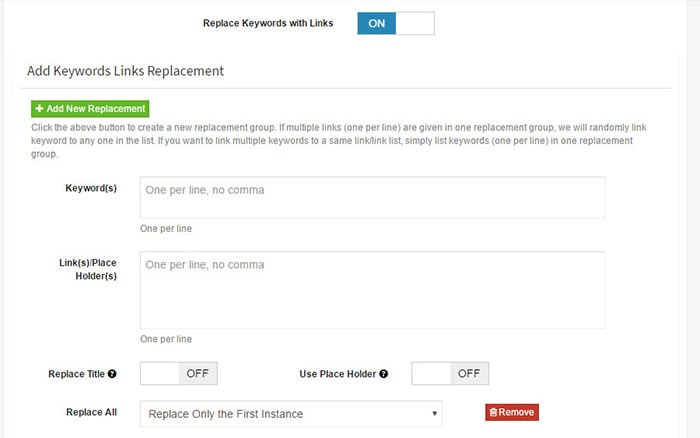Click the Use Place Holder label text

[x=338, y=374]
